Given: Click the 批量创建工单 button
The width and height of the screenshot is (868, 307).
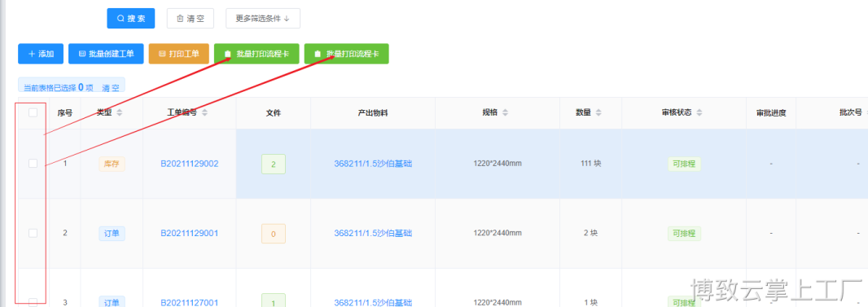Looking at the screenshot, I should pos(106,54).
